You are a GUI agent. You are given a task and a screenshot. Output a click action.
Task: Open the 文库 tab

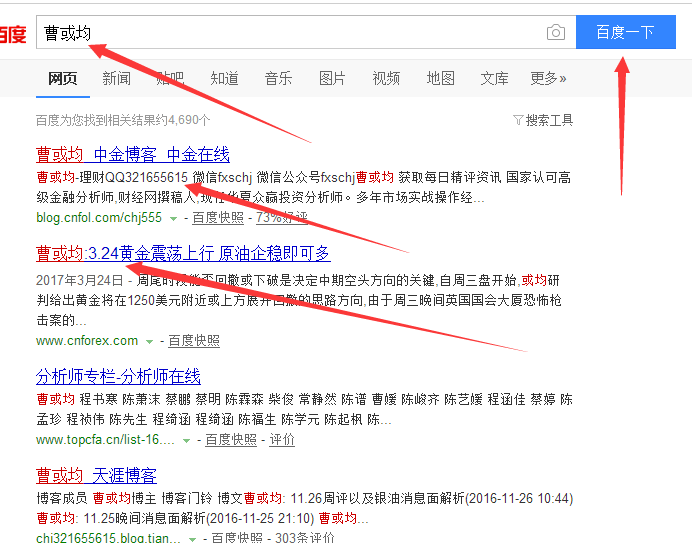pos(494,79)
